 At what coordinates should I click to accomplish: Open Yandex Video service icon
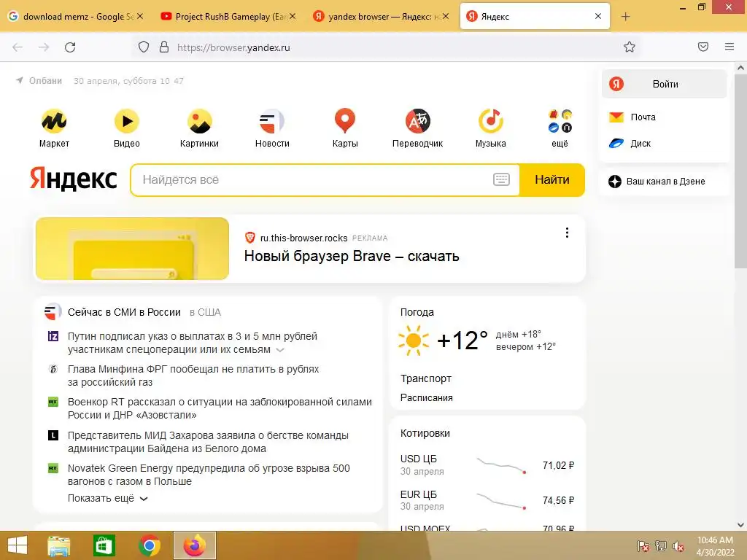(x=127, y=121)
